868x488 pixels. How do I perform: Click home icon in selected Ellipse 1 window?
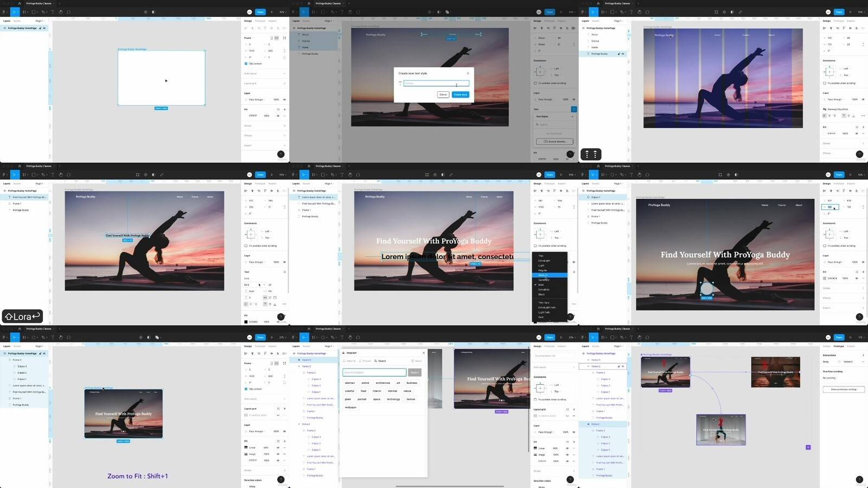tap(598, 166)
